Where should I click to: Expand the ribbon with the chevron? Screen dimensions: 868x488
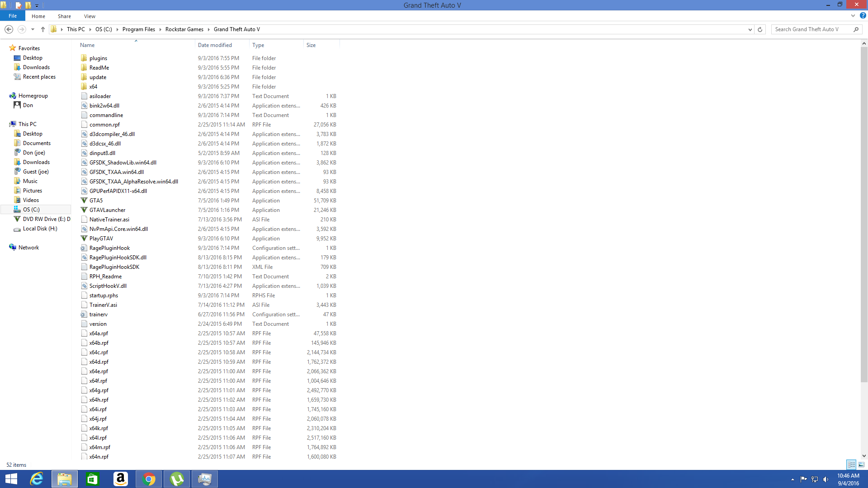point(853,16)
